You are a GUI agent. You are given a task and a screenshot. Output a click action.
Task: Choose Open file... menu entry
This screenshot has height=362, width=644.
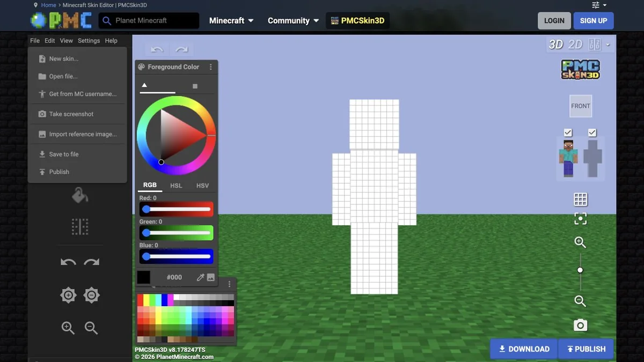coord(77,77)
